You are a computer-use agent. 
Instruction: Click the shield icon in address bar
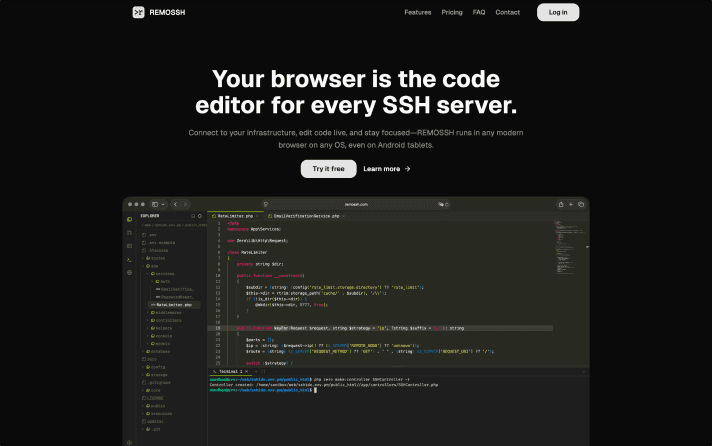[x=266, y=204]
